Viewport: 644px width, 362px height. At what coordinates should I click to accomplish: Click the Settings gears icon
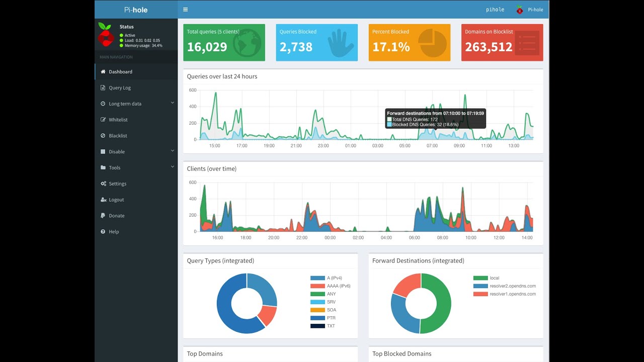point(103,184)
